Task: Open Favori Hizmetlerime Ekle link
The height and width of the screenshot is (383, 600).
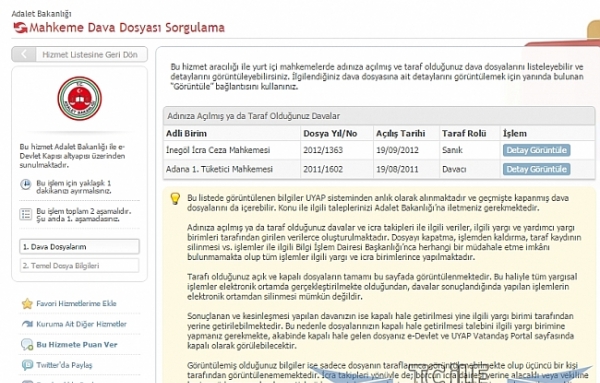Action: (x=76, y=303)
